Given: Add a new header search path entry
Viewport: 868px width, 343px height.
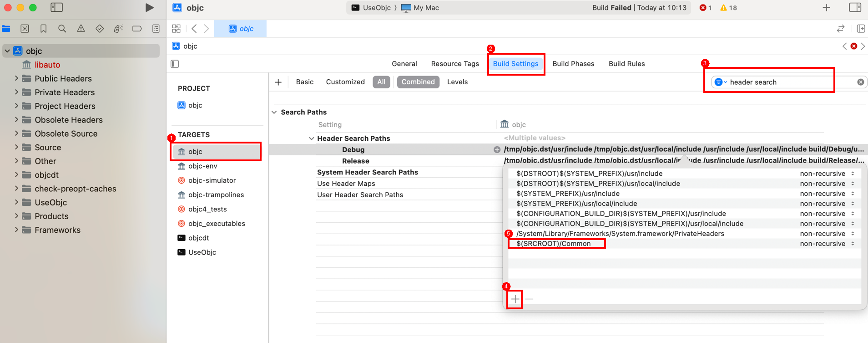Looking at the screenshot, I should coord(515,299).
